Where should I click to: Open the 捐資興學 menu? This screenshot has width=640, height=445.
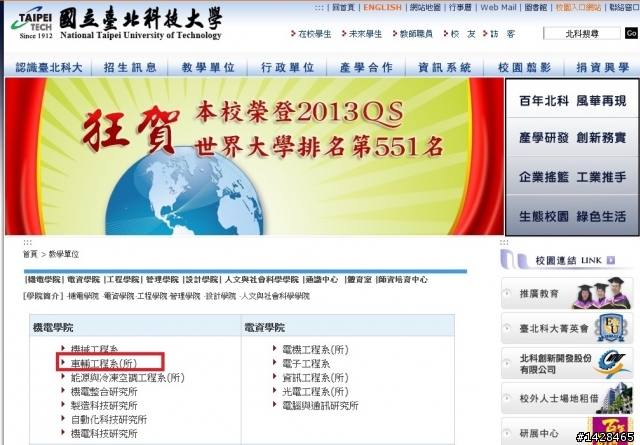tap(602, 67)
